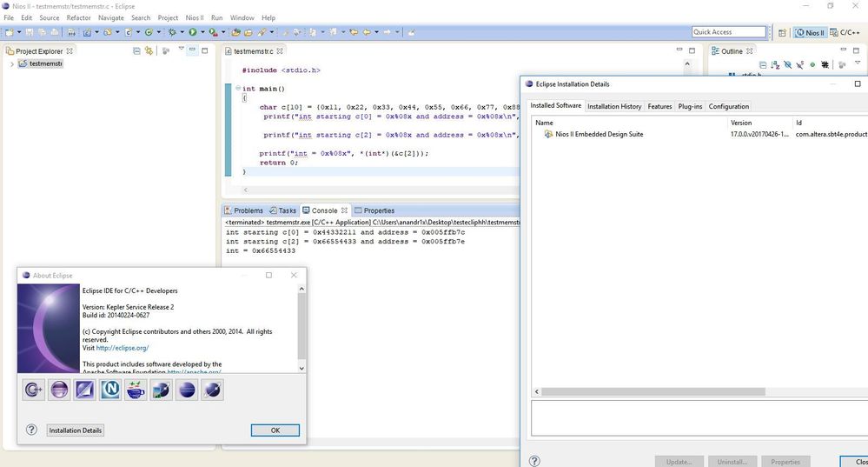
Task: Switch to the Plug-ins tab
Action: click(x=690, y=106)
